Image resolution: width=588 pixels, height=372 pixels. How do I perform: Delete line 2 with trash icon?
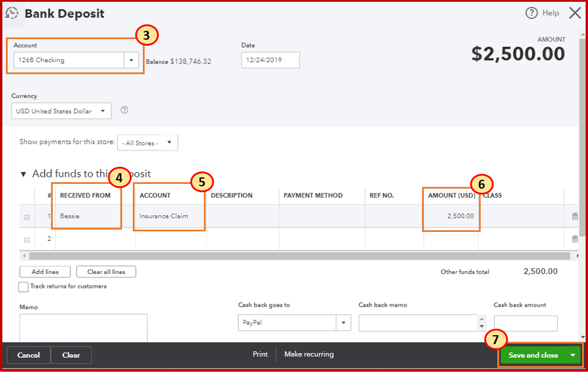574,239
